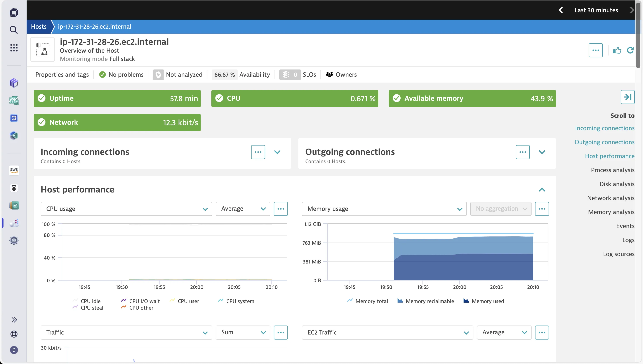643x364 pixels.
Task: Select the Hosts breadcrumb tab
Action: click(x=39, y=26)
